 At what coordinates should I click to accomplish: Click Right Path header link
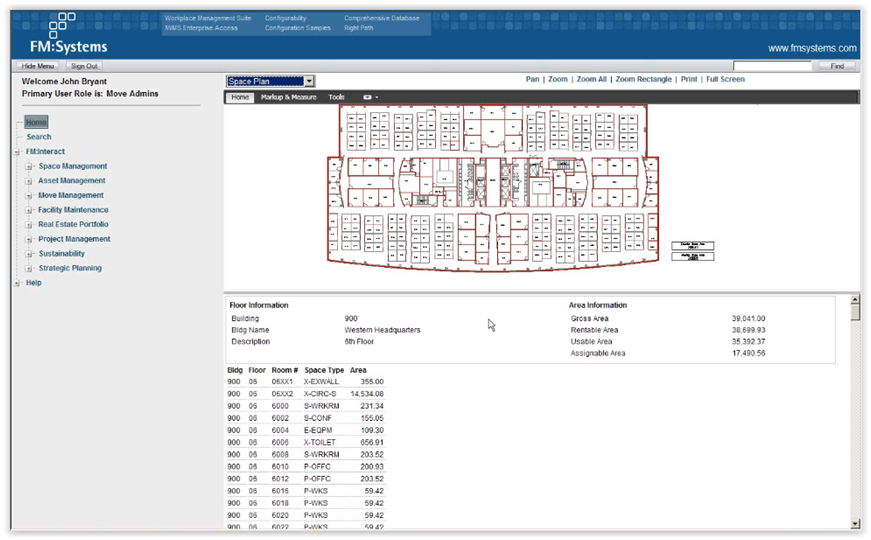[359, 28]
